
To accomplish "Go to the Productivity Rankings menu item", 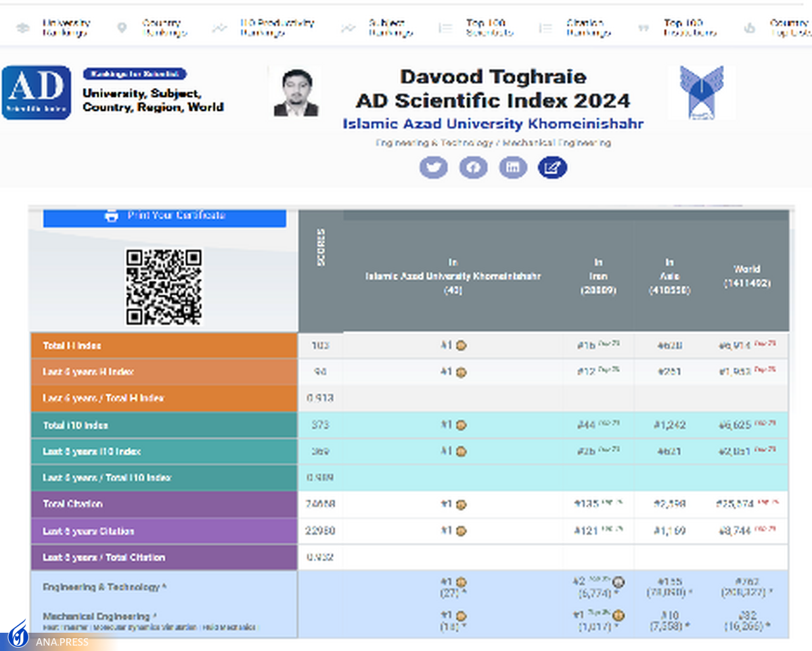I will point(277,28).
